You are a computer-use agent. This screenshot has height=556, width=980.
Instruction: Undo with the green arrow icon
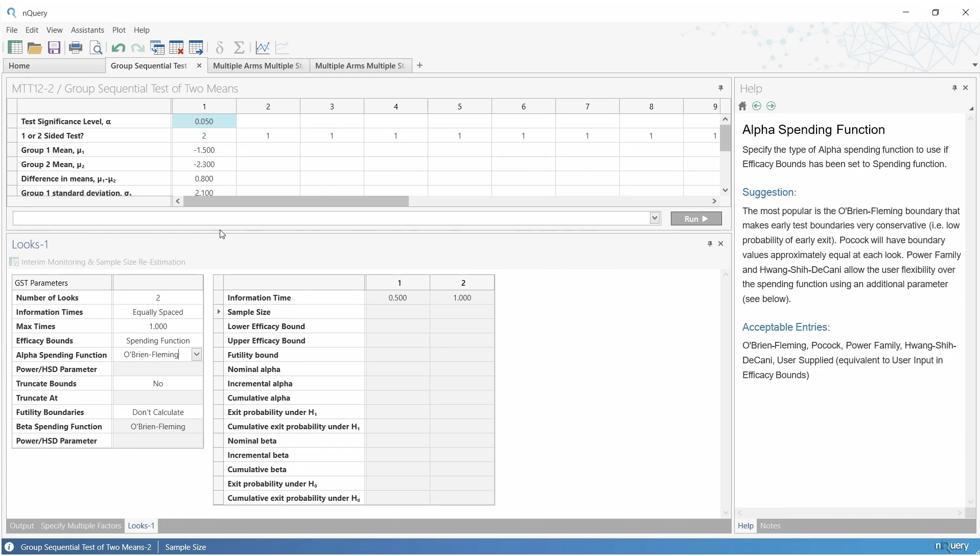tap(118, 48)
